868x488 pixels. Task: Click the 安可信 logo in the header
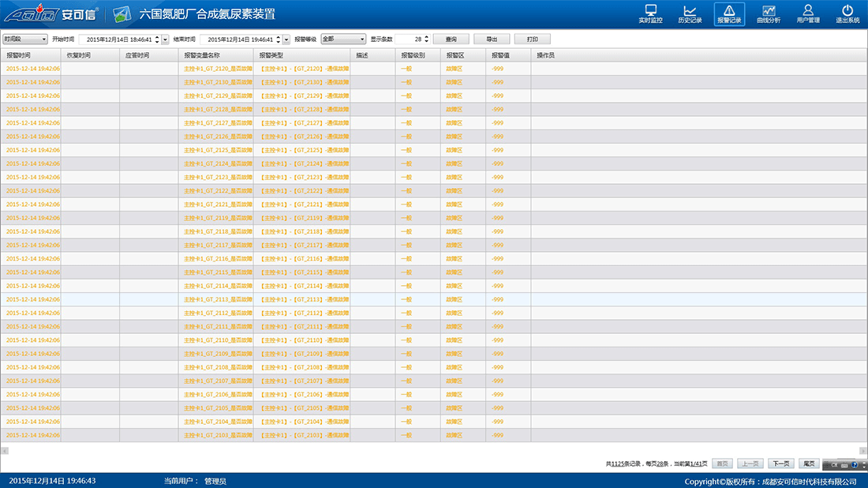(51, 13)
